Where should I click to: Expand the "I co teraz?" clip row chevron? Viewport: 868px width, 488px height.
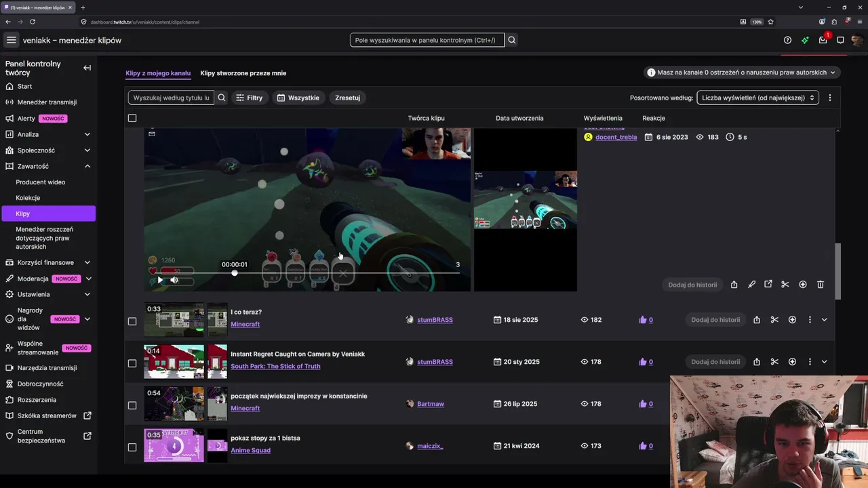824,320
